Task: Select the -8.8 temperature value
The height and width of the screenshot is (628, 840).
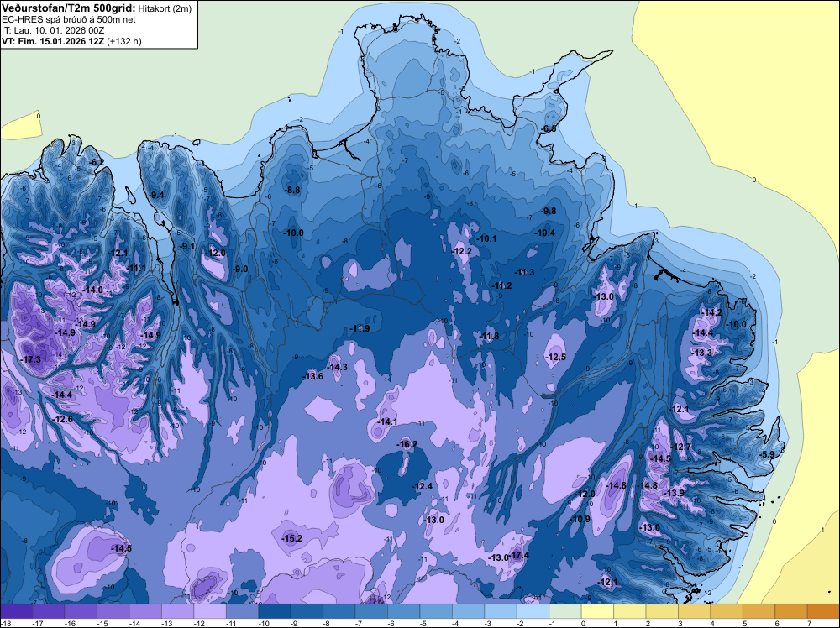Action: [292, 190]
